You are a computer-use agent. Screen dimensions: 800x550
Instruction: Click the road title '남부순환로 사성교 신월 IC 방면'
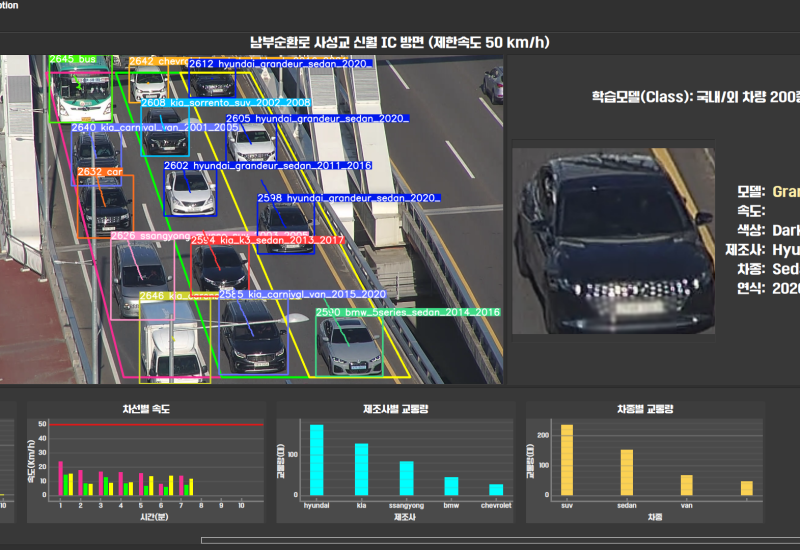[x=337, y=42]
